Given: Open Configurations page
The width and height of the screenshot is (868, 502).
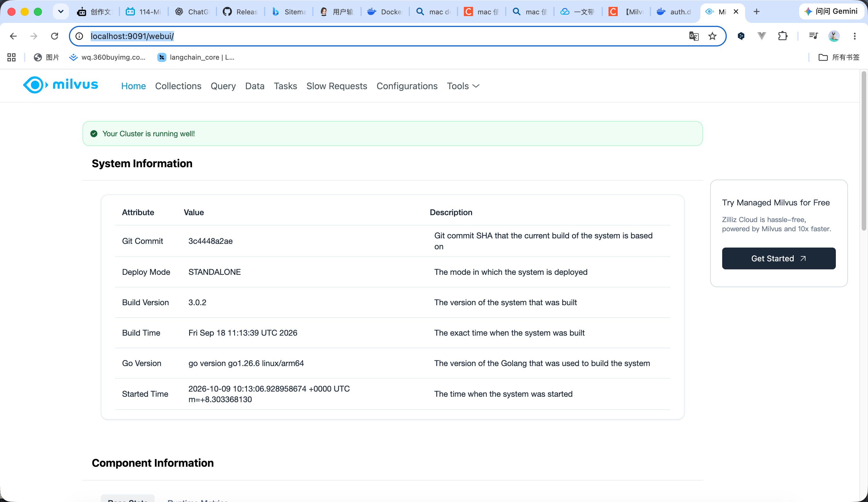Looking at the screenshot, I should click(x=407, y=86).
